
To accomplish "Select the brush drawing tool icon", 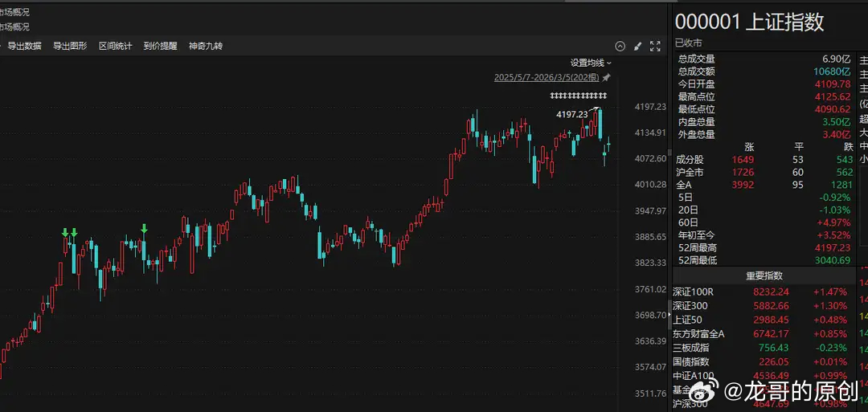I will (x=637, y=47).
